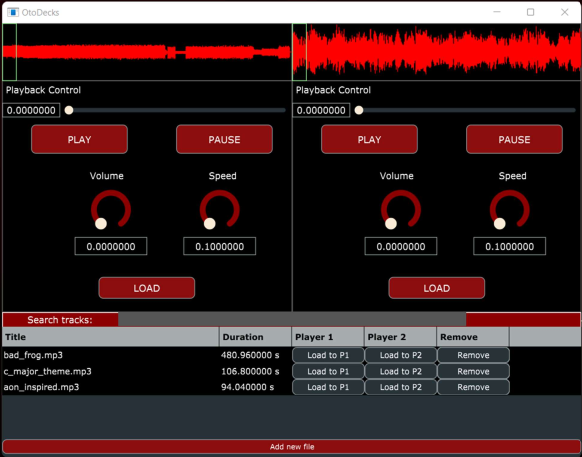
Task: Click right deck playback position value box
Action: coord(321,110)
